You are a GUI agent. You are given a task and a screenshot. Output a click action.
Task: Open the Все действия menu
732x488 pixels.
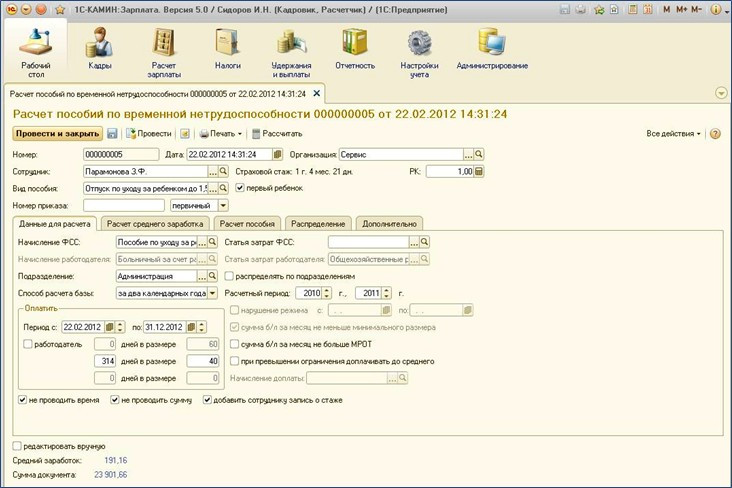point(673,133)
